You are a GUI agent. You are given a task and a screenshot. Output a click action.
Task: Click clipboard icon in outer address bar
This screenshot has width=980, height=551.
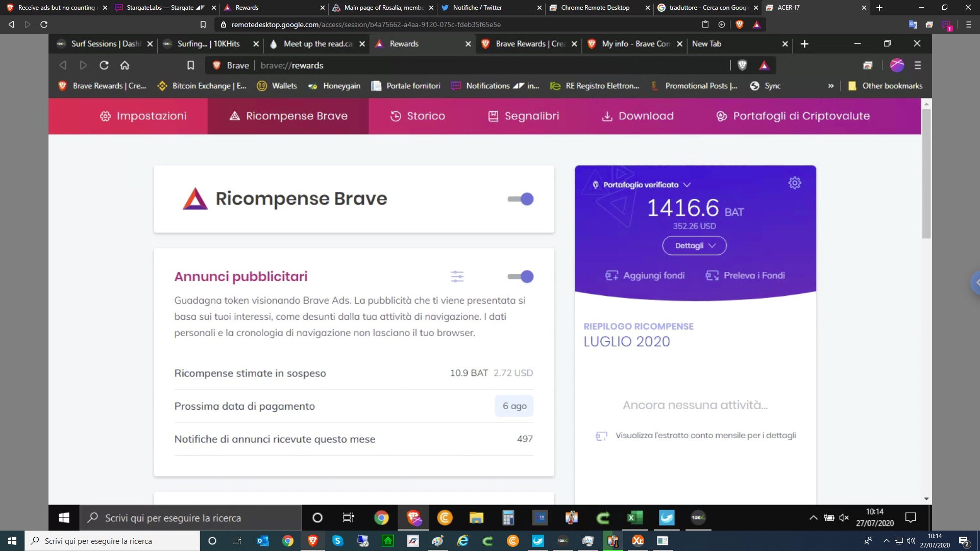(705, 24)
